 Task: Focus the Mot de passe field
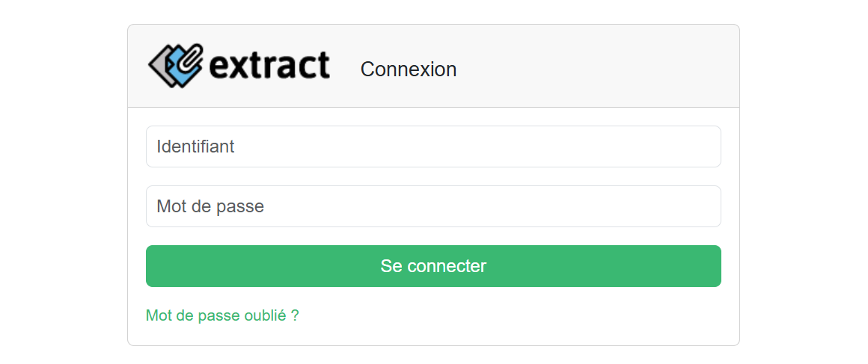point(433,206)
